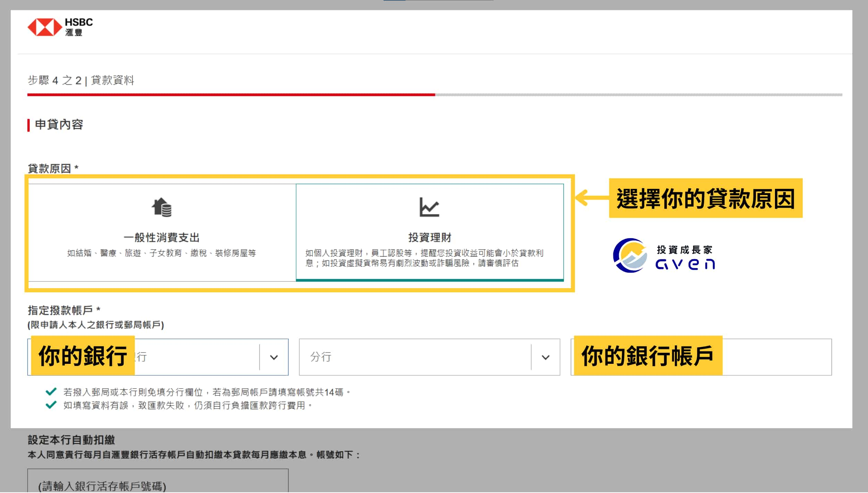Viewport: 868px width, 493px height.
Task: Click the red step progress bar
Action: tap(231, 95)
